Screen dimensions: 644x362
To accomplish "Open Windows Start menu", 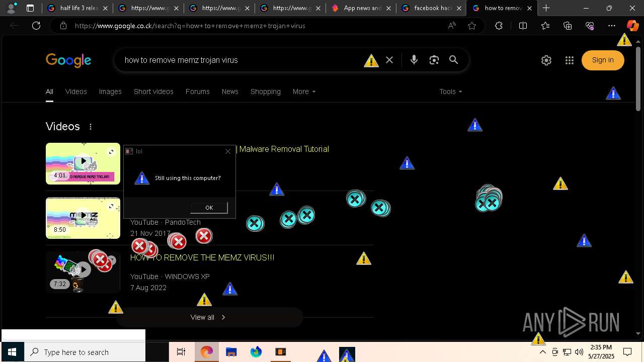I will coord(12,352).
